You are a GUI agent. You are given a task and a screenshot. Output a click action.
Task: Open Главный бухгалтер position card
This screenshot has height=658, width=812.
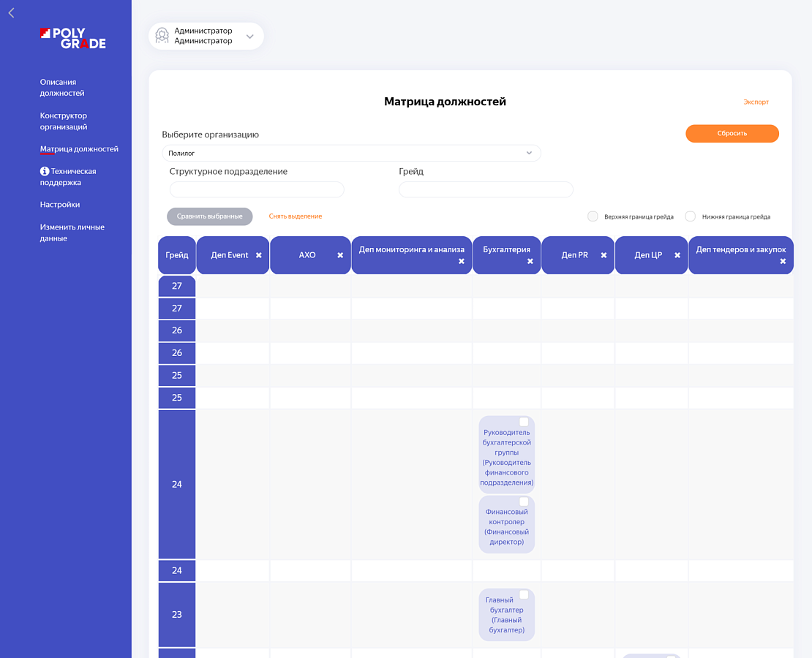tap(506, 615)
